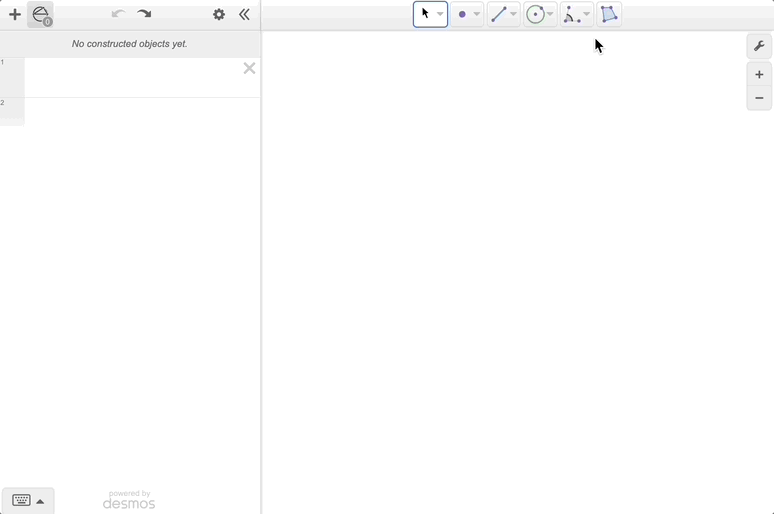Viewport: 774px width, 514px height.
Task: Click into expression row 1 field
Action: 130,78
